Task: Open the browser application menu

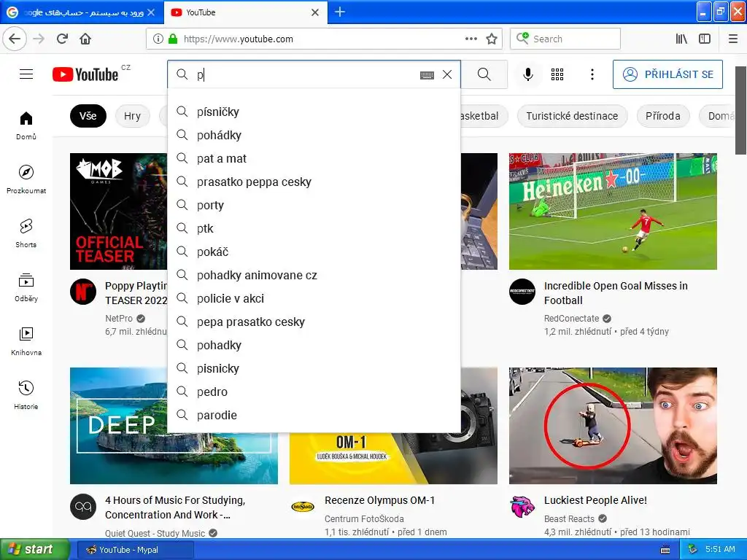Action: [733, 39]
